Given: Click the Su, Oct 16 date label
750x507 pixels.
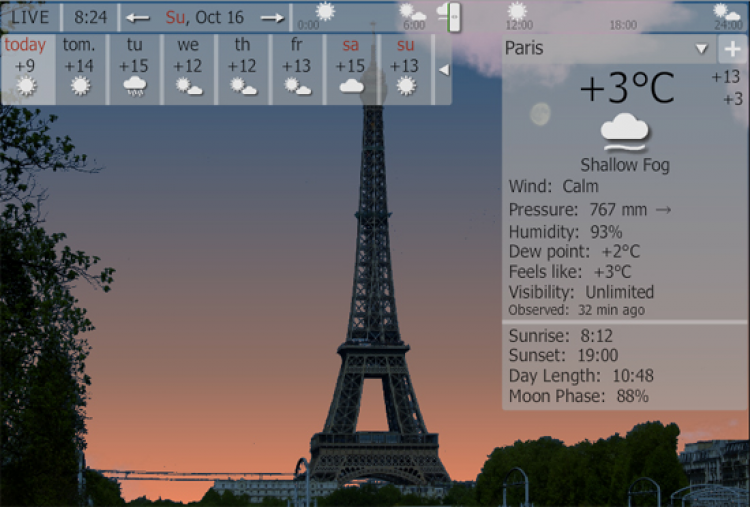Looking at the screenshot, I should [x=204, y=18].
